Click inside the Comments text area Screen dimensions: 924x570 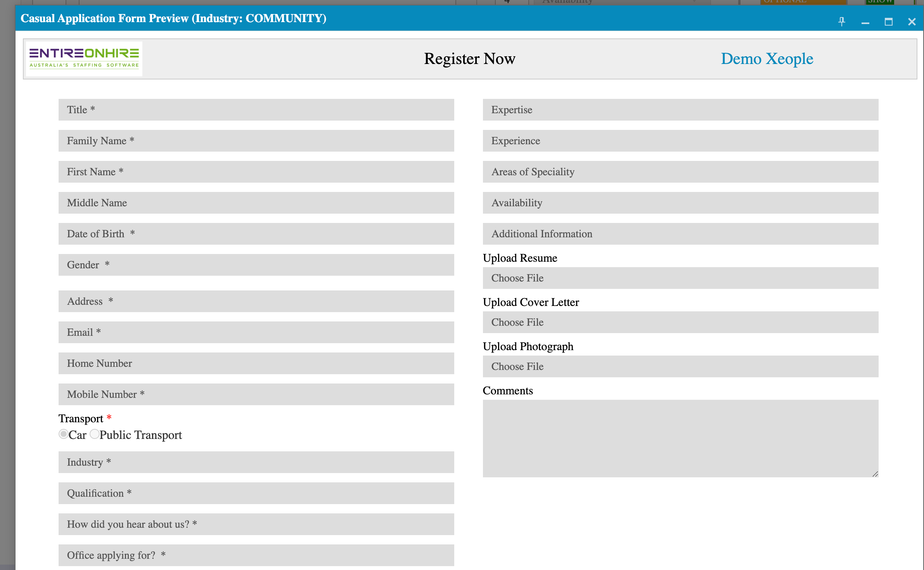coord(680,439)
